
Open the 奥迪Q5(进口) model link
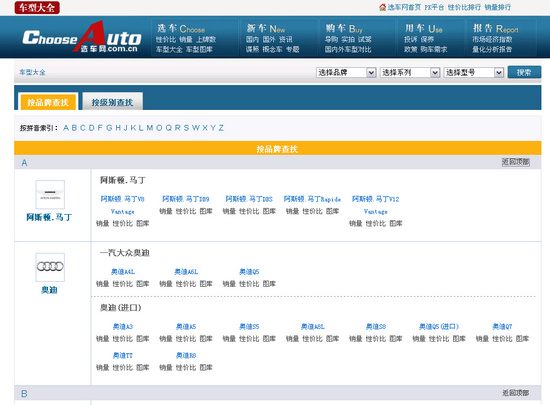tap(439, 327)
